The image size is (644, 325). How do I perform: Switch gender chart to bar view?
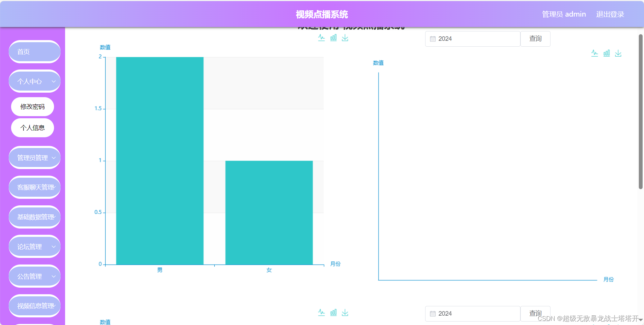[333, 38]
